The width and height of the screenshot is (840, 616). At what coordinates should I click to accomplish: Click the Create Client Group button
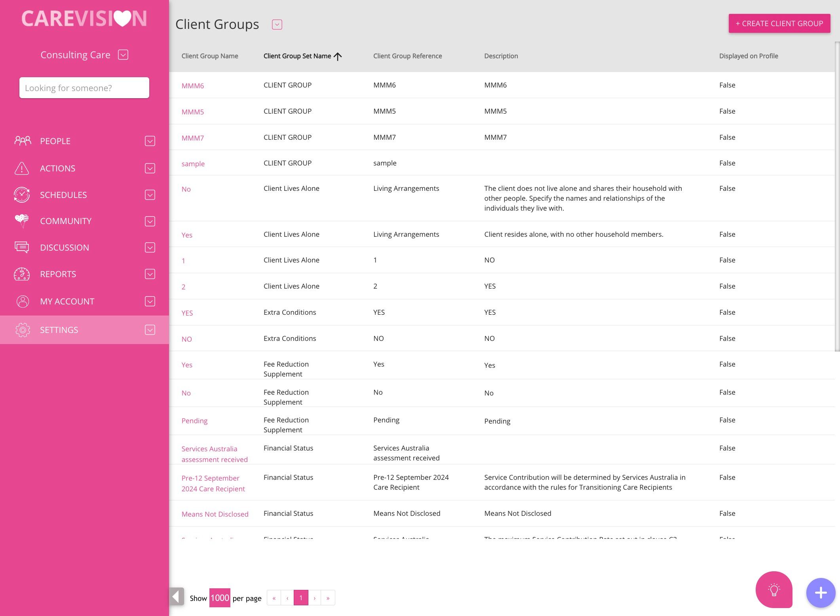point(779,23)
